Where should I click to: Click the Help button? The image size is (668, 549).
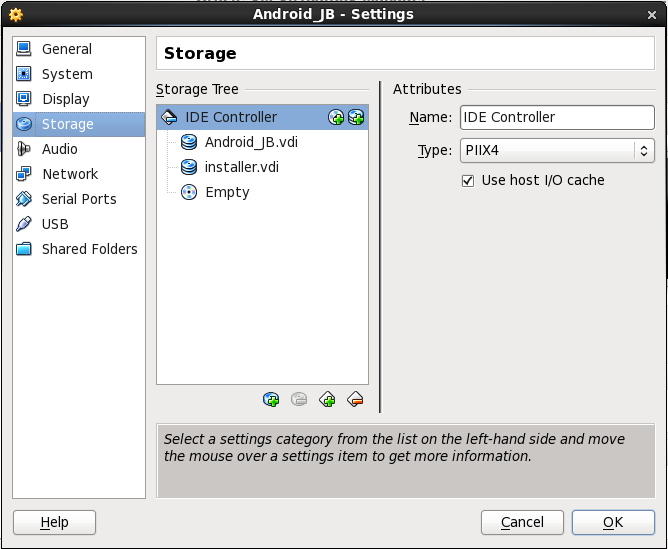tap(54, 522)
